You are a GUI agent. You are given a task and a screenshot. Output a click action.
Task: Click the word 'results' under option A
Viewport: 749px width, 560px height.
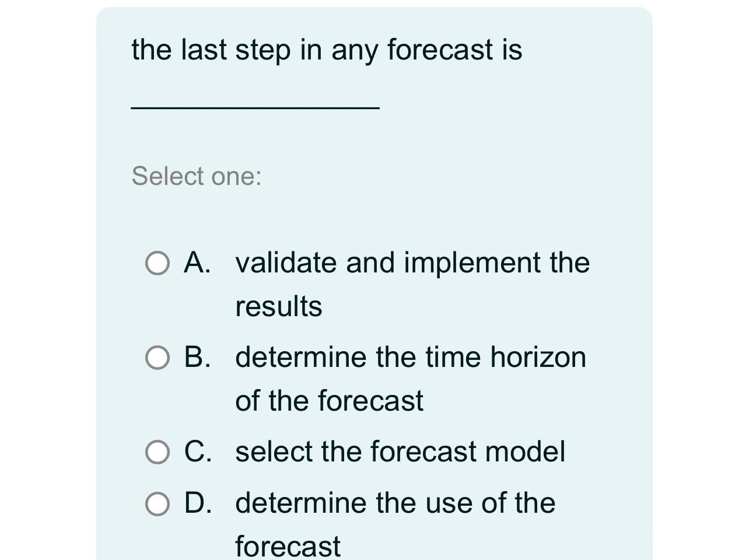pyautogui.click(x=278, y=304)
